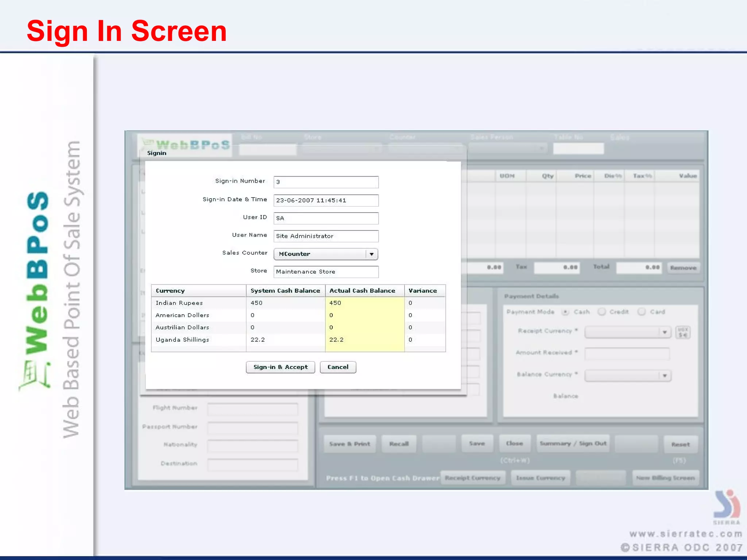The image size is (747, 560).
Task: Click the Amount Received field
Action: (627, 354)
